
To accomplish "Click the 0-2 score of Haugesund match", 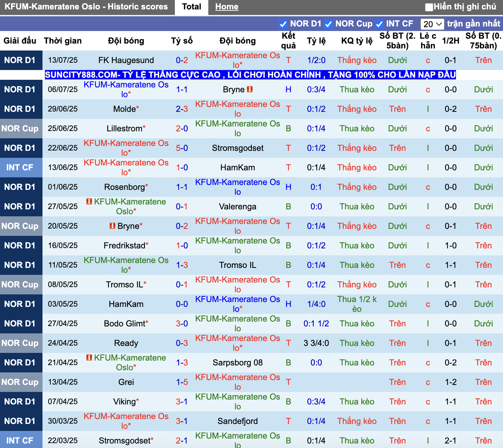I will (182, 60).
